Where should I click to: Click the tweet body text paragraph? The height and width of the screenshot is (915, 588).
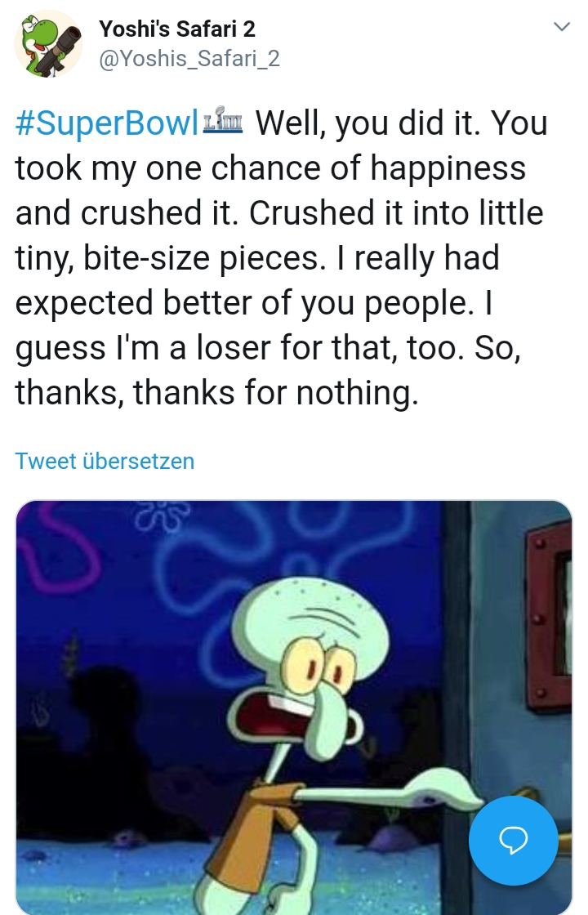coord(281,257)
